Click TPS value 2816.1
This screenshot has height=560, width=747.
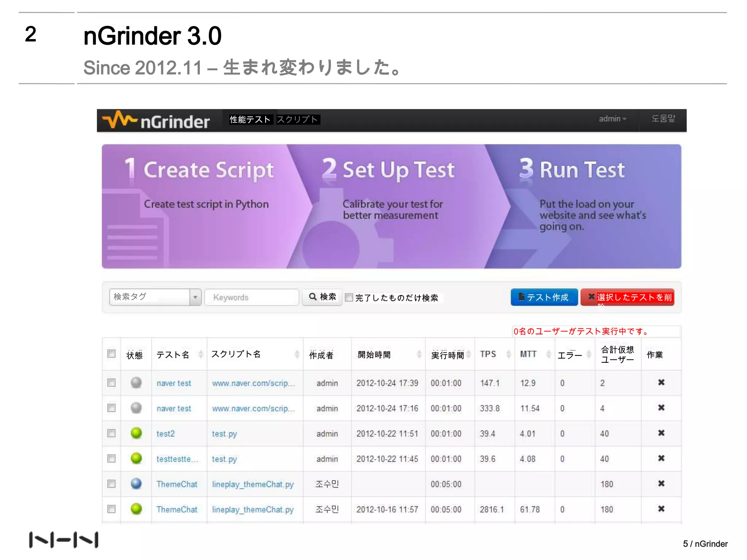(x=492, y=509)
